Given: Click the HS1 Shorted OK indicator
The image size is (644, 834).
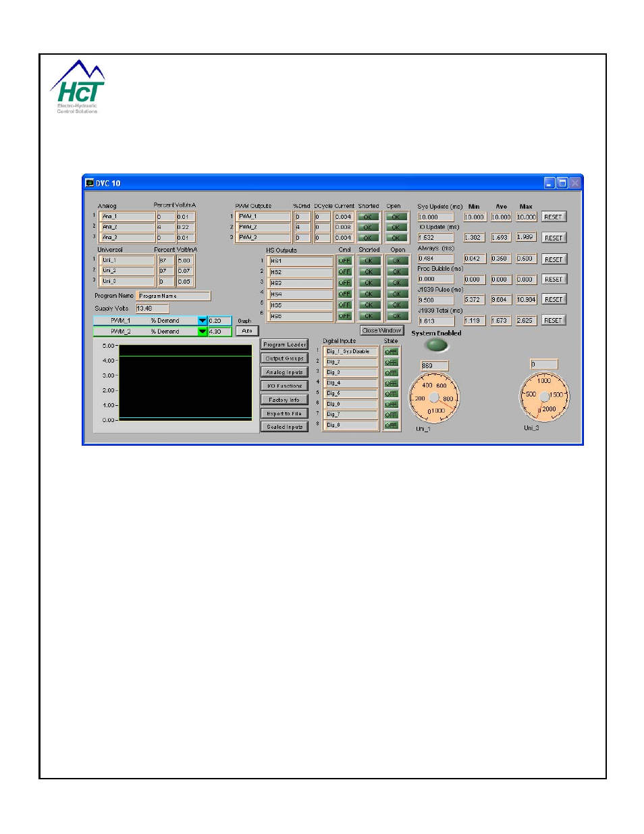Looking at the screenshot, I should tap(369, 261).
